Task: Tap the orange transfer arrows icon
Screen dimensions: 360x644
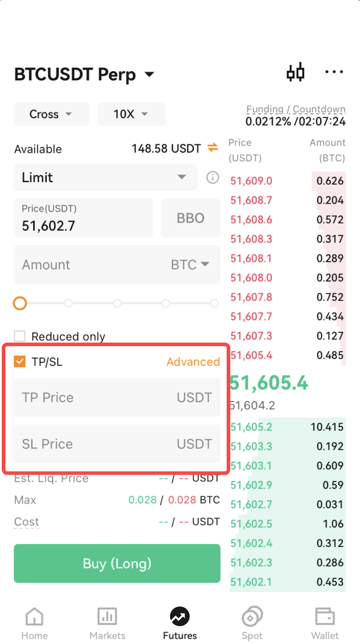Action: [213, 148]
